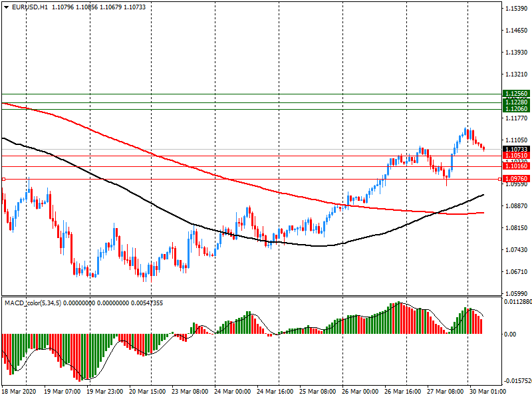This screenshot has height=399, width=532.
Task: Select the right handle of 1.09760 line
Action: pyautogui.click(x=499, y=179)
